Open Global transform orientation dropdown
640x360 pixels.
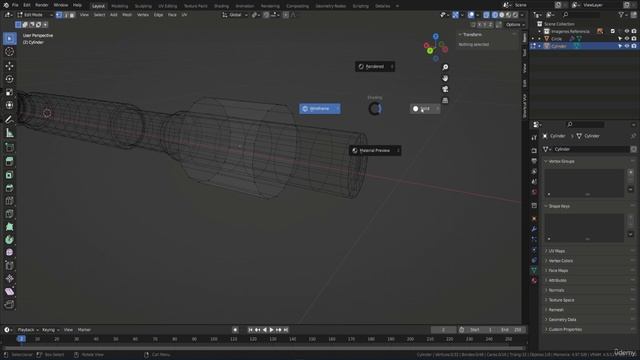235,15
